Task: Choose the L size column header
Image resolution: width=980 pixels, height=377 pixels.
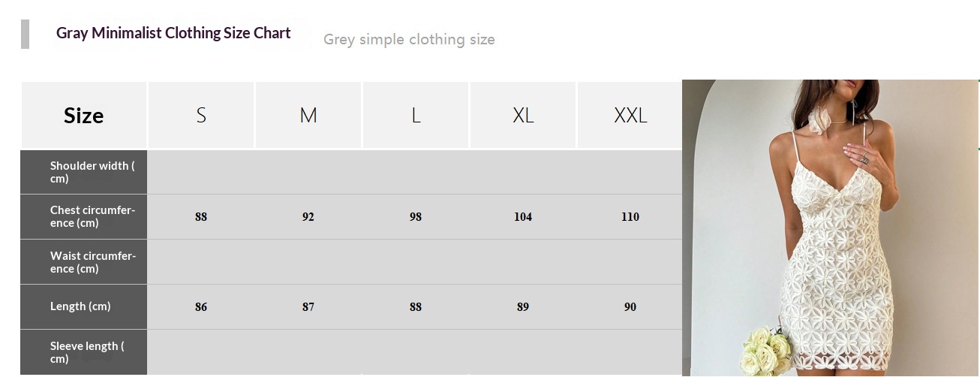Action: 416,116
